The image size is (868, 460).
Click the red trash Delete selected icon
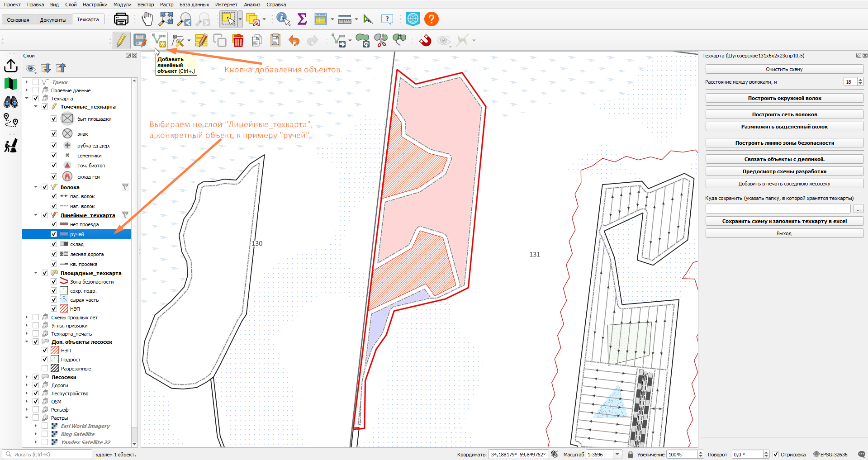click(238, 41)
